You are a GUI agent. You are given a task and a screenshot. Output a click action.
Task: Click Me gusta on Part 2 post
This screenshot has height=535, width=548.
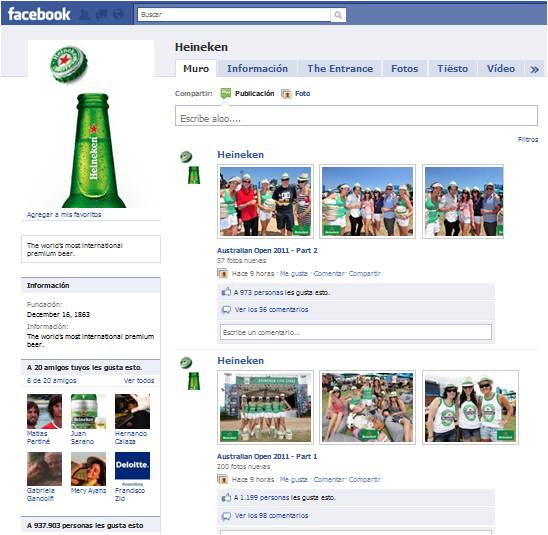pos(294,274)
